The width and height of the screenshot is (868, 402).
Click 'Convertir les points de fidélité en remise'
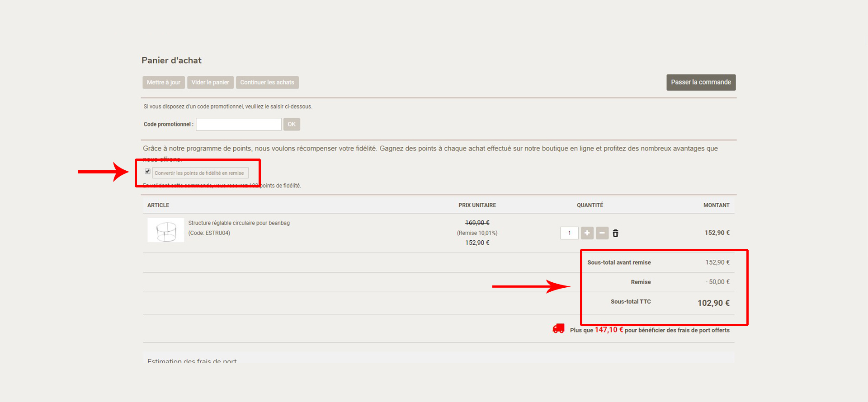(x=200, y=173)
